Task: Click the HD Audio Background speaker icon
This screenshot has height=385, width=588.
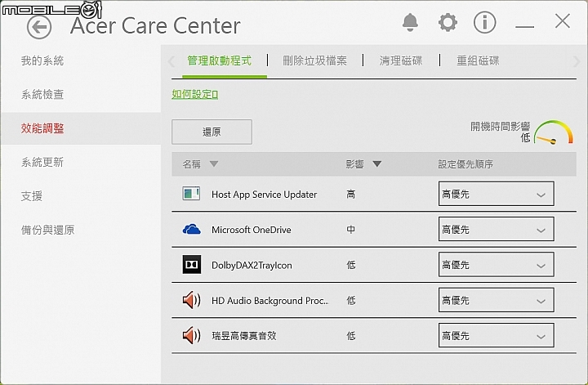Action: coord(191,300)
